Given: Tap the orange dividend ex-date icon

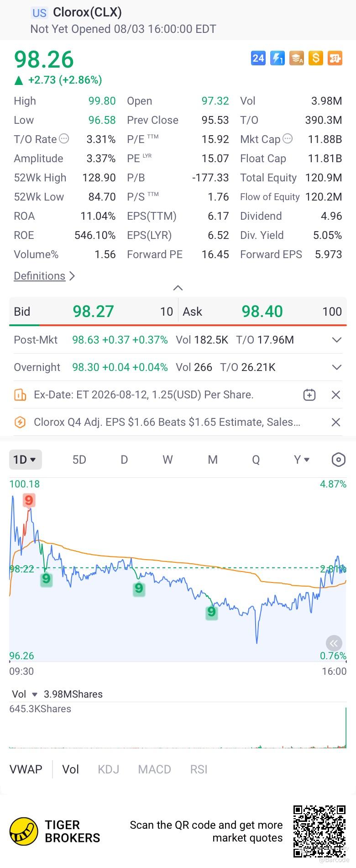Looking at the screenshot, I should 20,395.
